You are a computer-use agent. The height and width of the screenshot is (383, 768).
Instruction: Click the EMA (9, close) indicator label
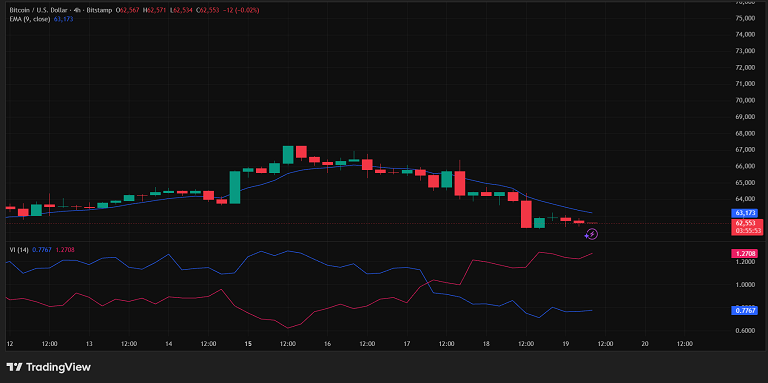click(x=30, y=19)
